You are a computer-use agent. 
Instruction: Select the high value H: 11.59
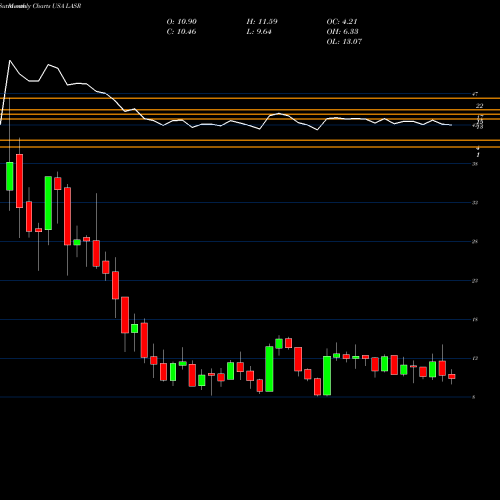pyautogui.click(x=262, y=22)
